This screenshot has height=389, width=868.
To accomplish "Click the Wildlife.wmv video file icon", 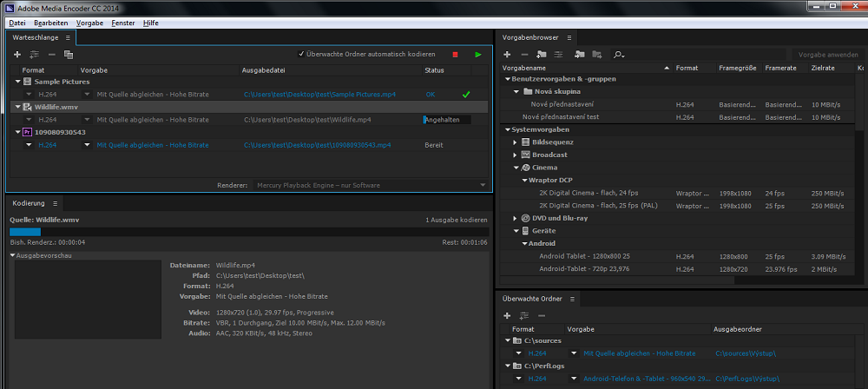I will click(x=28, y=107).
